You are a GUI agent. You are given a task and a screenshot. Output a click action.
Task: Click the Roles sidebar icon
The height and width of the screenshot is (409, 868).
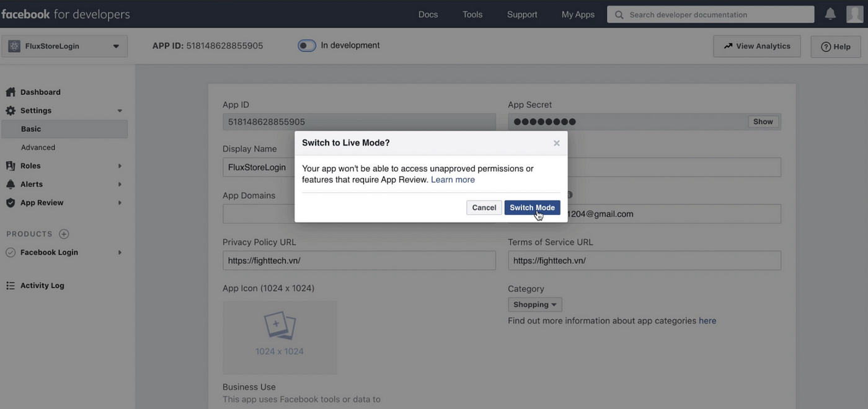click(10, 166)
